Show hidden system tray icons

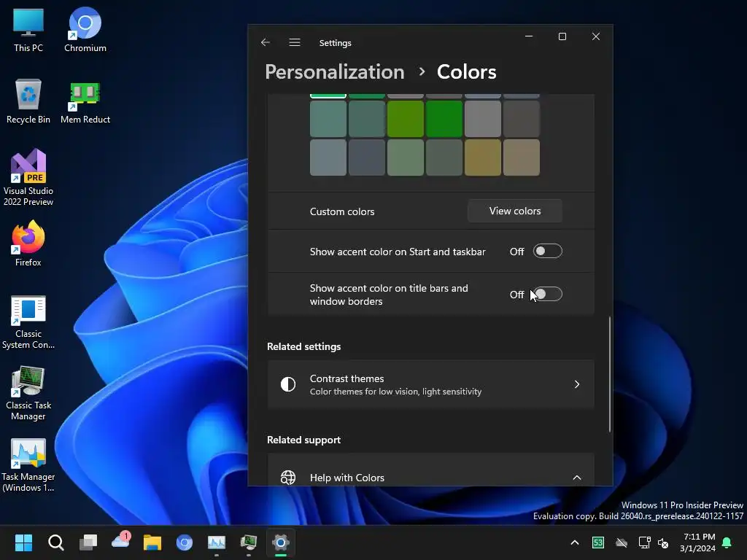[575, 542]
